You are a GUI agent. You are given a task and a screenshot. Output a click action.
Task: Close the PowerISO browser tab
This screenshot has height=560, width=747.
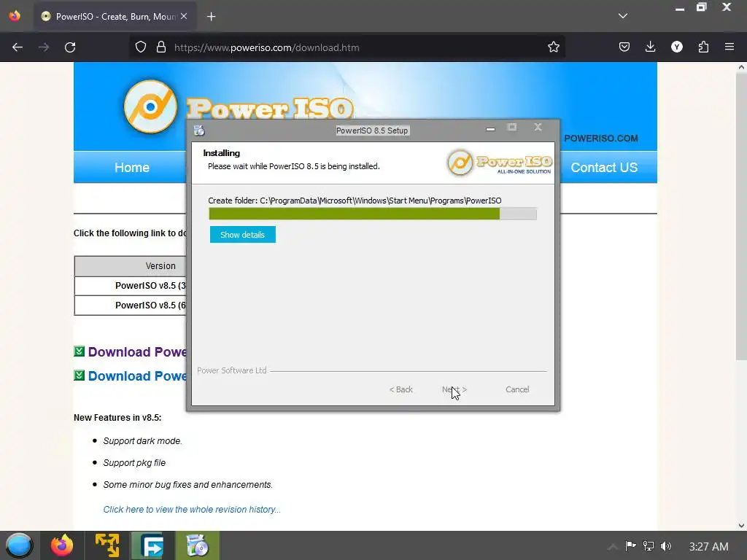[x=184, y=16]
